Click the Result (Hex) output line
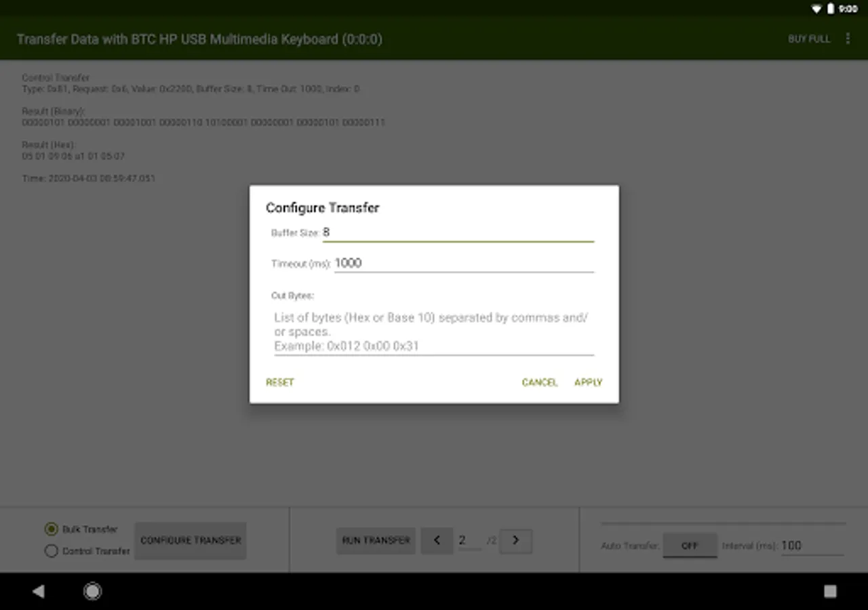The image size is (868, 610). point(73,156)
